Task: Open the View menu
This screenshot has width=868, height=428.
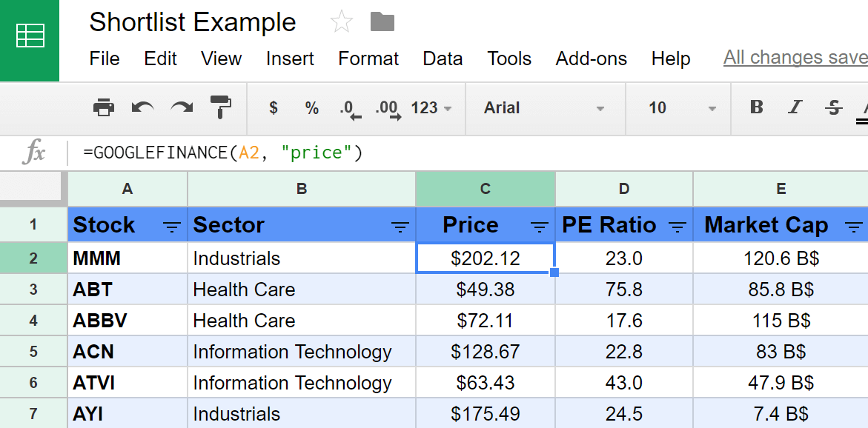Action: tap(222, 58)
